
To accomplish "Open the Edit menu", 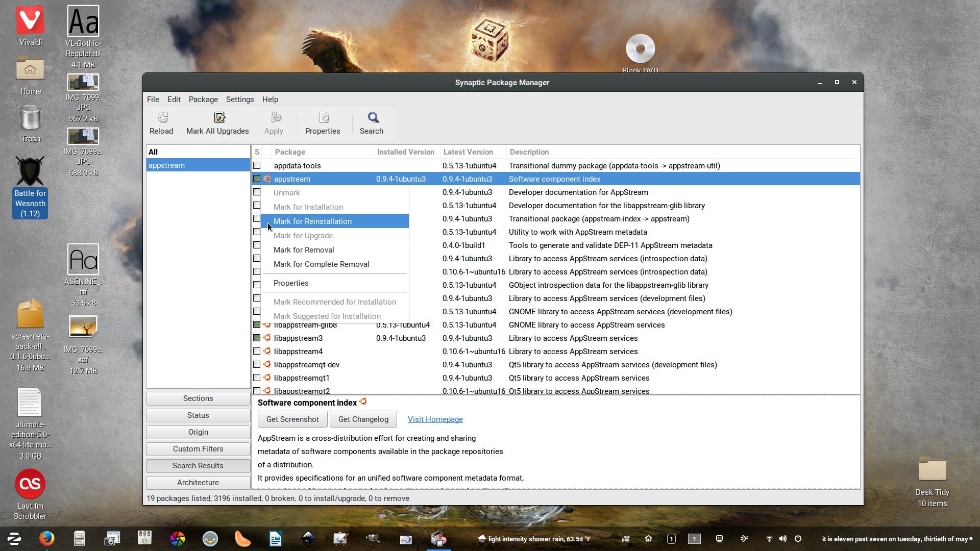I will coord(174,99).
